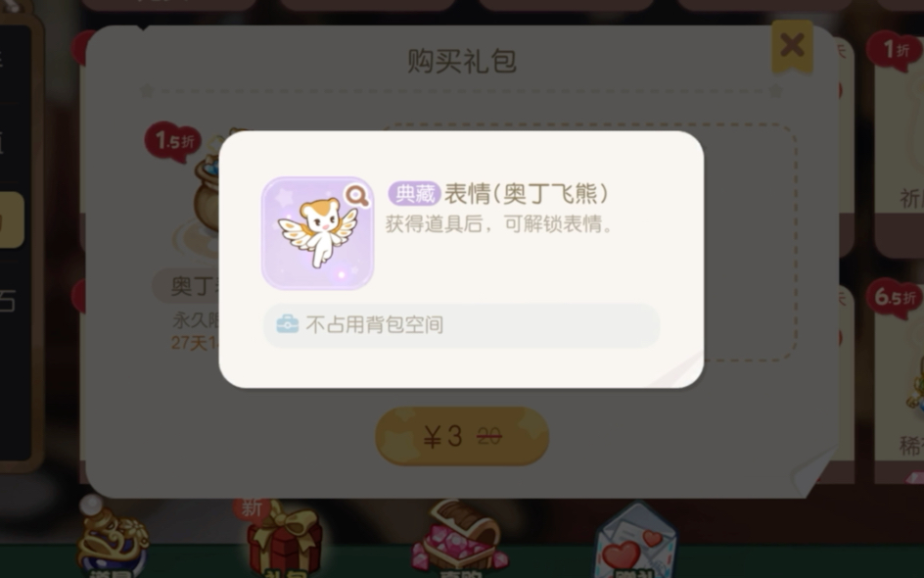Image resolution: width=924 pixels, height=578 pixels.
Task: Tap the magnifier icon on bear thumbnail
Action: (357, 196)
